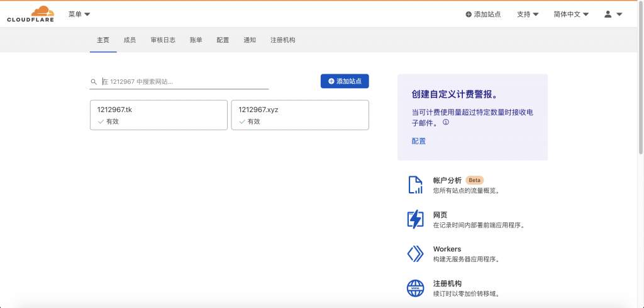This screenshot has width=644, height=308.
Task: Click the Cloudflare logo
Action: 30,14
